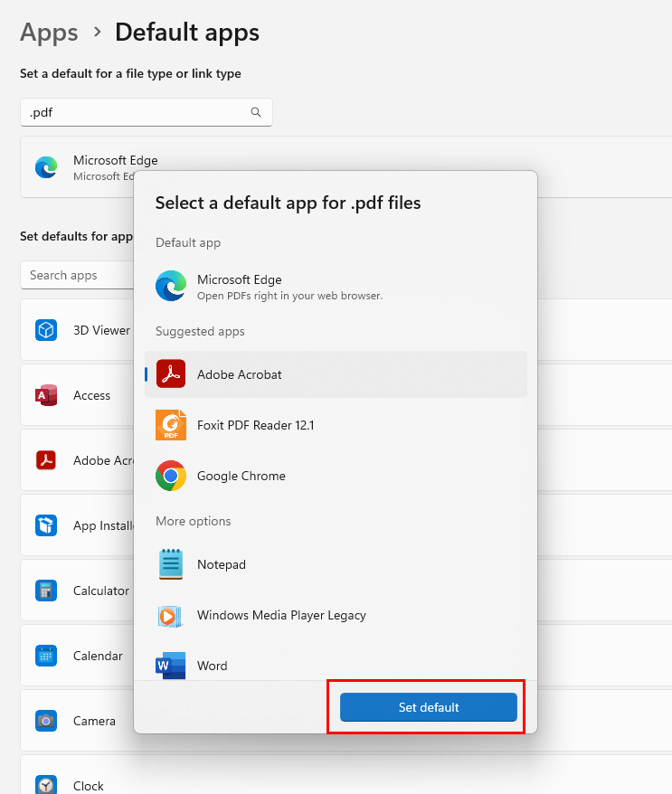Click the Word icon in the dialog
Image resolution: width=672 pixels, height=794 pixels.
(170, 666)
